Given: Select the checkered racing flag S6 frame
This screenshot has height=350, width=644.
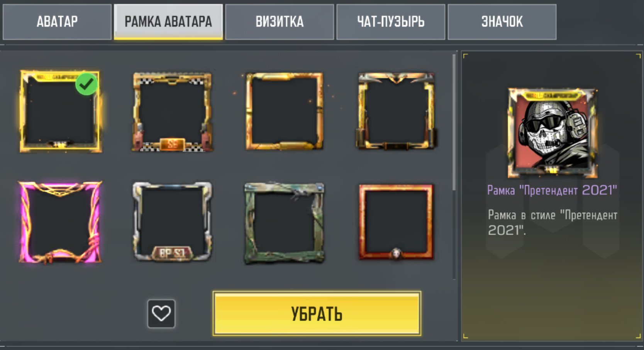Looking at the screenshot, I should pos(172,112).
